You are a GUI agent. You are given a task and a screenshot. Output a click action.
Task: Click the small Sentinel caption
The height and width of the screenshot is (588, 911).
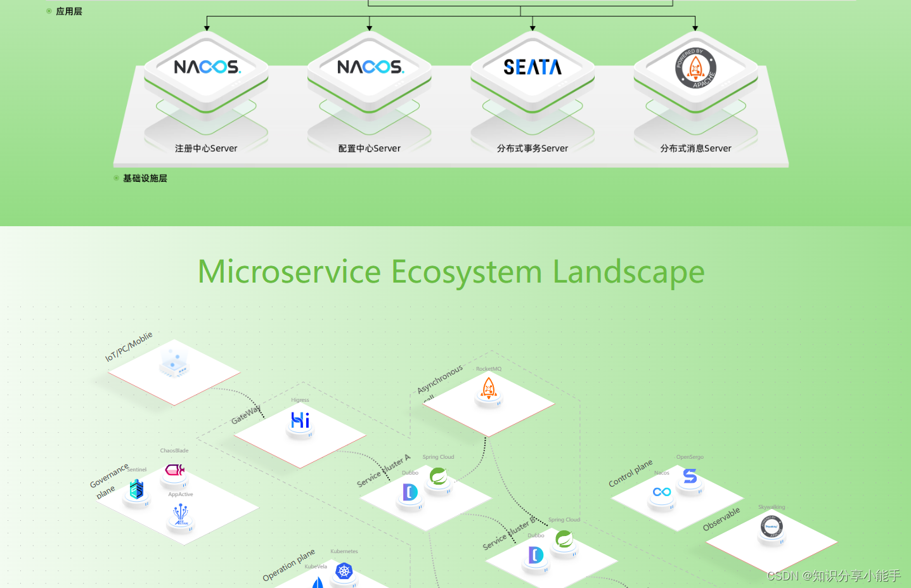click(x=137, y=470)
